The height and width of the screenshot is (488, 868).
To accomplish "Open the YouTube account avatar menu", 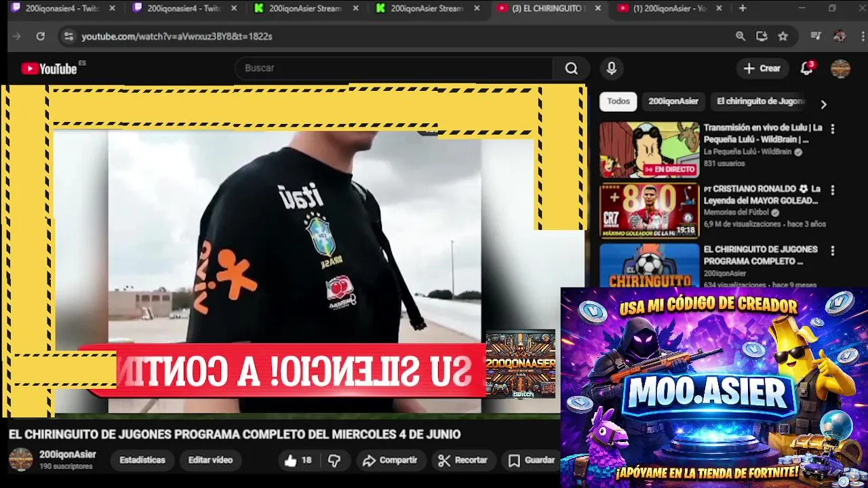I will (x=840, y=68).
